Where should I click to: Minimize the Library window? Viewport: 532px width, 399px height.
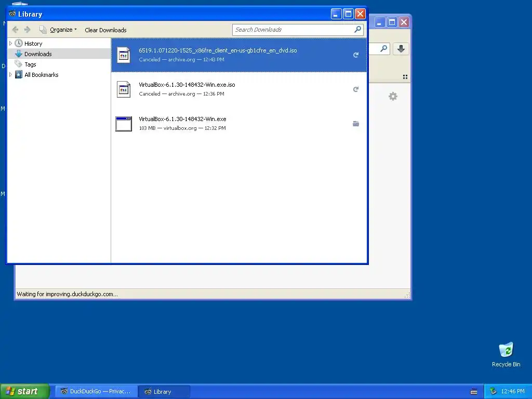336,14
